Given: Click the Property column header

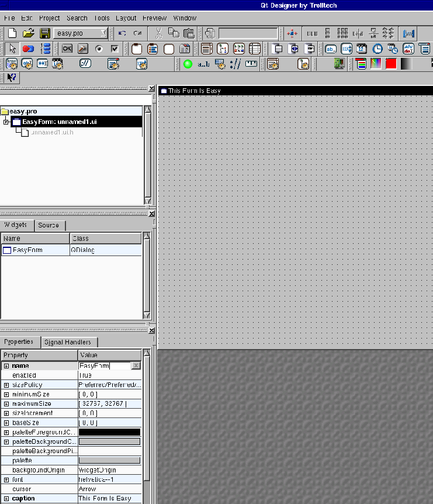Looking at the screenshot, I should (39, 355).
